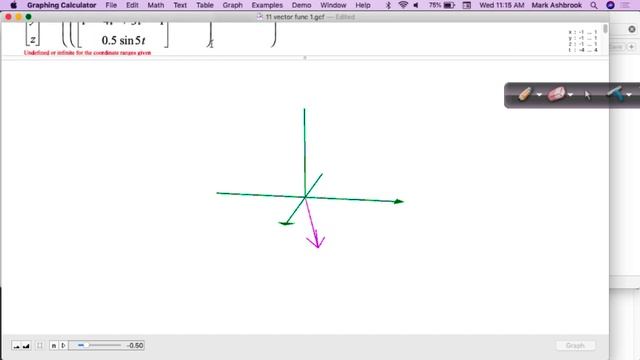Click the Bluetooth status icon

click(388, 5)
